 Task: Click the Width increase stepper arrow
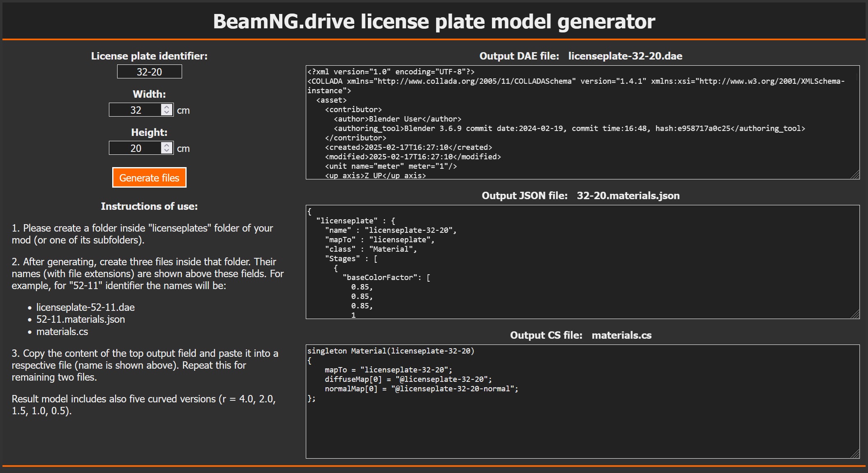(166, 107)
